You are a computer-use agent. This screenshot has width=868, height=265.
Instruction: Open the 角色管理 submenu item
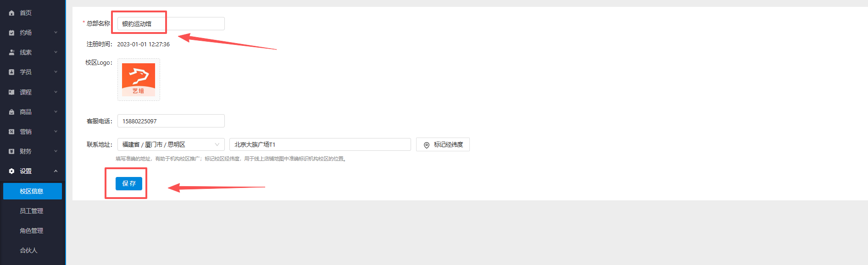(31, 231)
